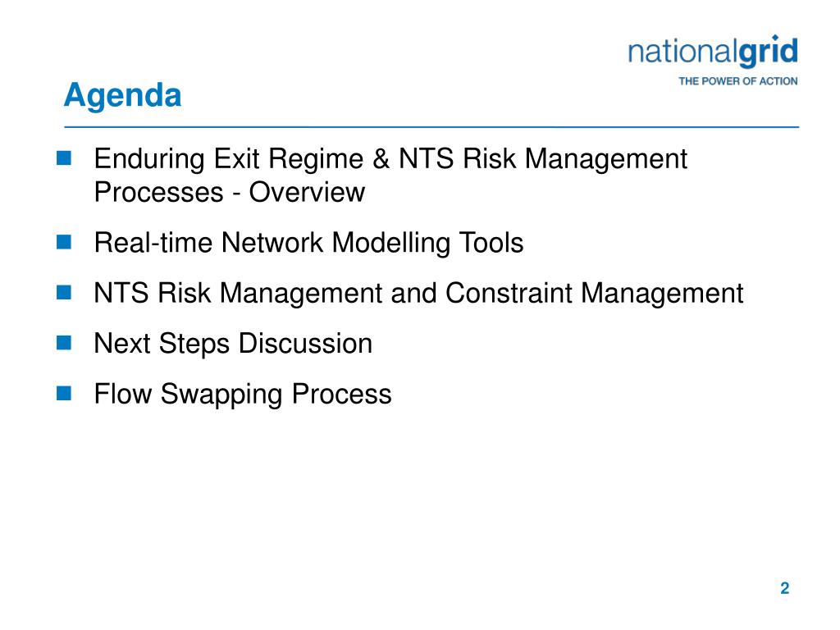Image resolution: width=840 pixels, height=630 pixels.
Task: Click the bullet next to Flow Swapping Process
Action: click(64, 393)
